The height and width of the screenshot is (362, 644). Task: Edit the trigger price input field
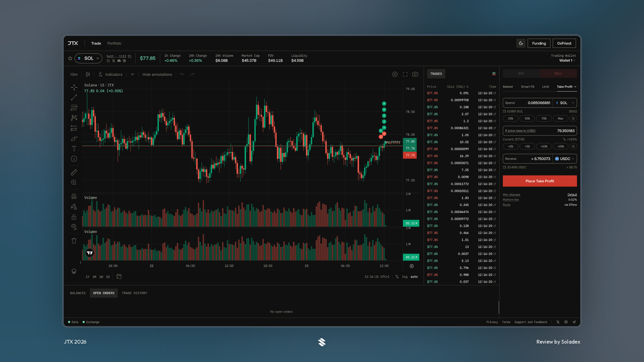pos(540,131)
